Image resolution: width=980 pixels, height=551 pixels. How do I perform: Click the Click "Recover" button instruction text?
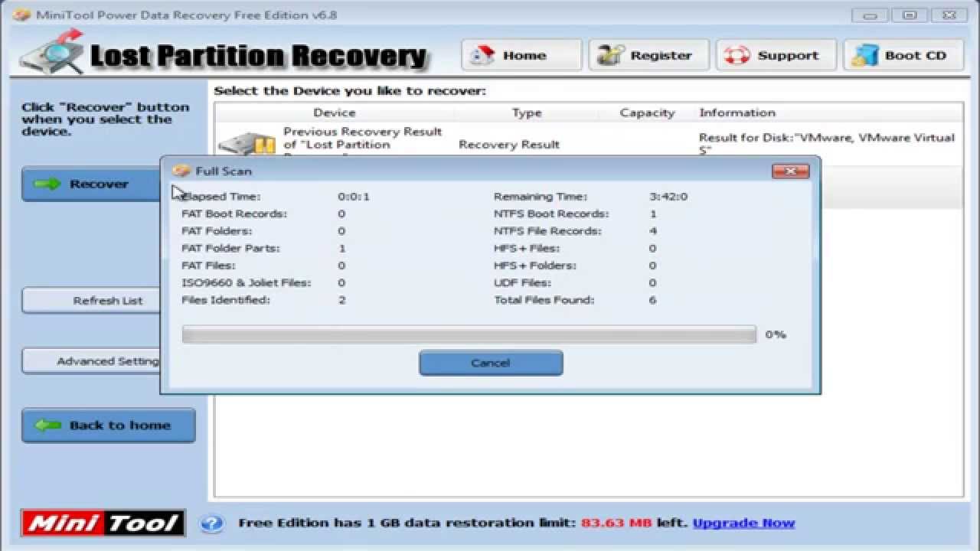click(x=105, y=119)
